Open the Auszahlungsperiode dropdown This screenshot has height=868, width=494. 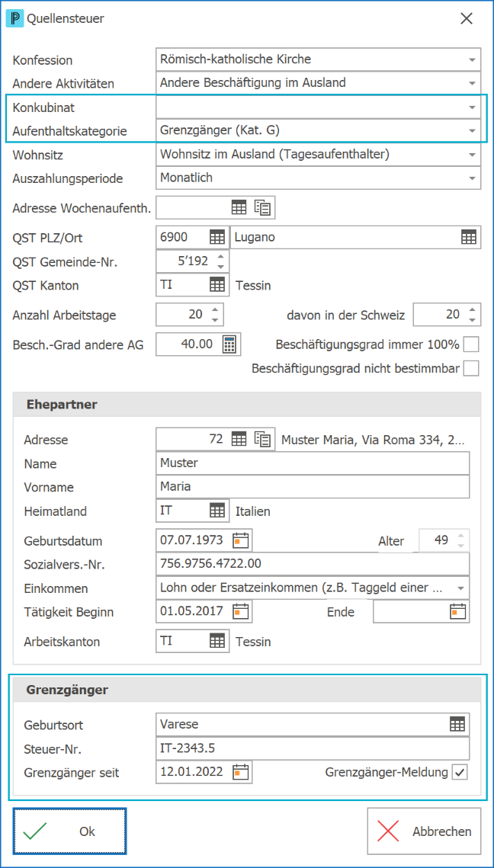(x=472, y=178)
